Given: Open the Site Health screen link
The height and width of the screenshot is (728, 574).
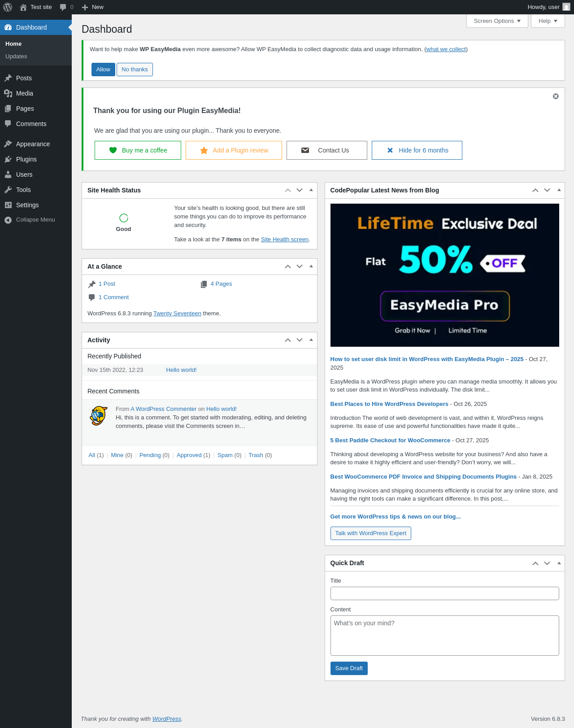Looking at the screenshot, I should pyautogui.click(x=285, y=240).
